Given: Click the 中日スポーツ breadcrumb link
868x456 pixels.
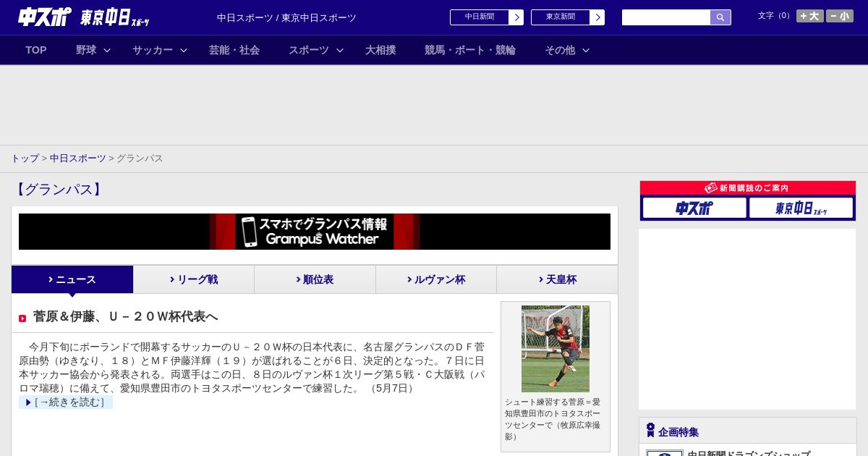Looking at the screenshot, I should (x=78, y=158).
